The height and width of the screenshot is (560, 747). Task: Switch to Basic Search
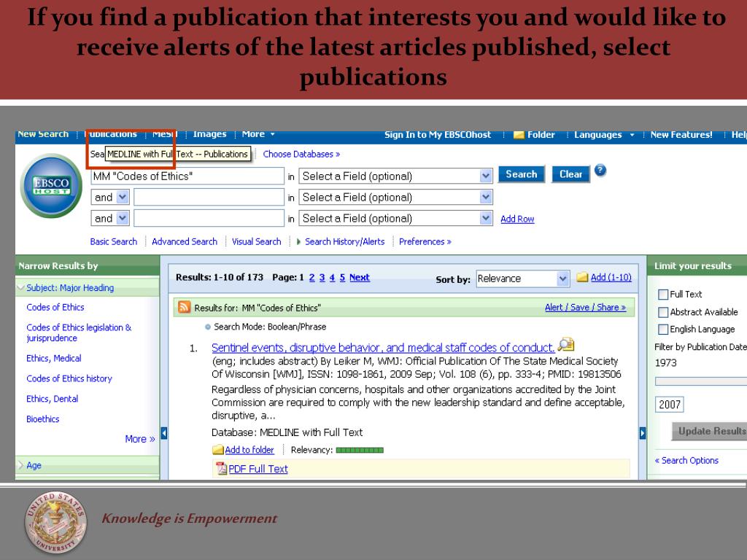pos(113,241)
